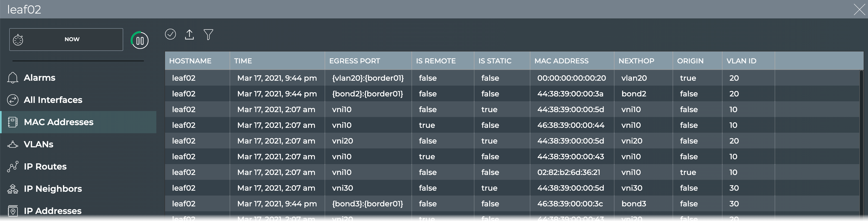Open the table filter funnel icon

pos(208,34)
